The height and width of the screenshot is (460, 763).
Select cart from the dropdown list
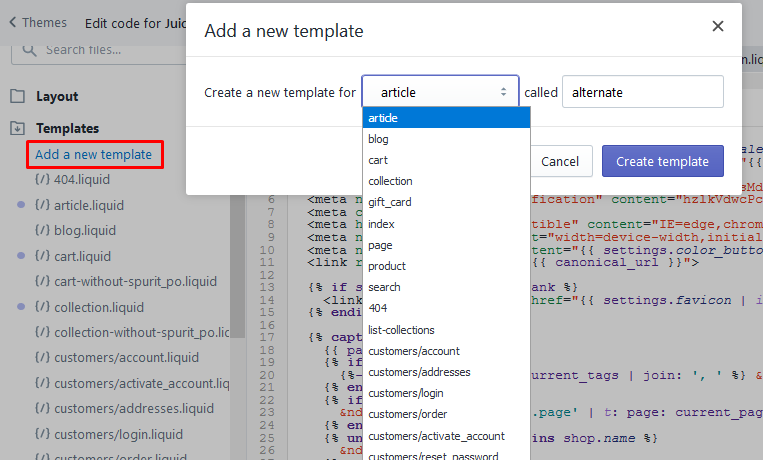coord(446,160)
